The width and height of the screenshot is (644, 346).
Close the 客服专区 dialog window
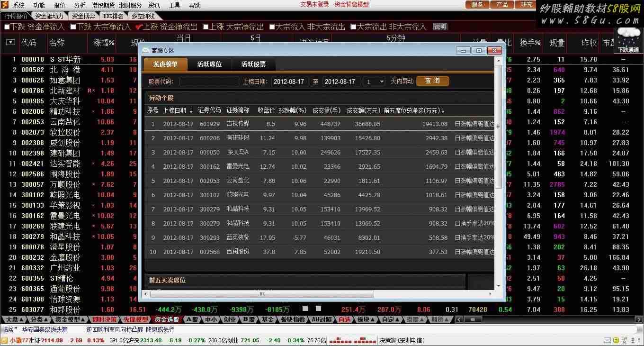pyautogui.click(x=494, y=51)
